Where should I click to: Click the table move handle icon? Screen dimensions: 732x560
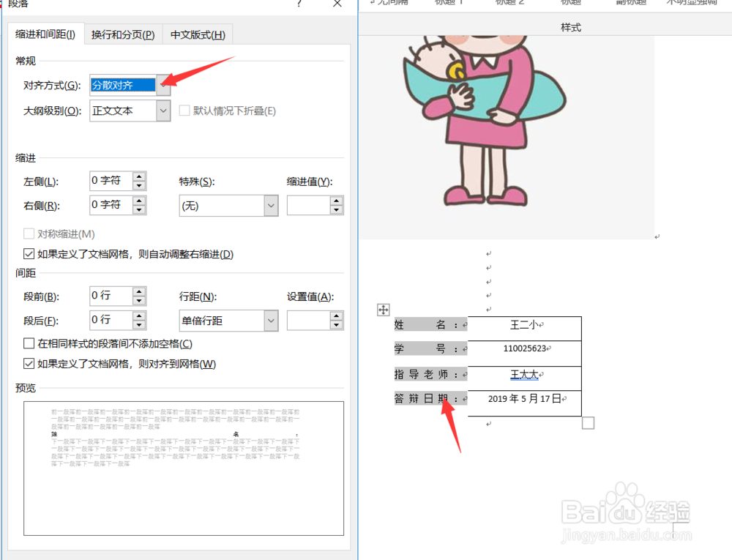tap(384, 310)
